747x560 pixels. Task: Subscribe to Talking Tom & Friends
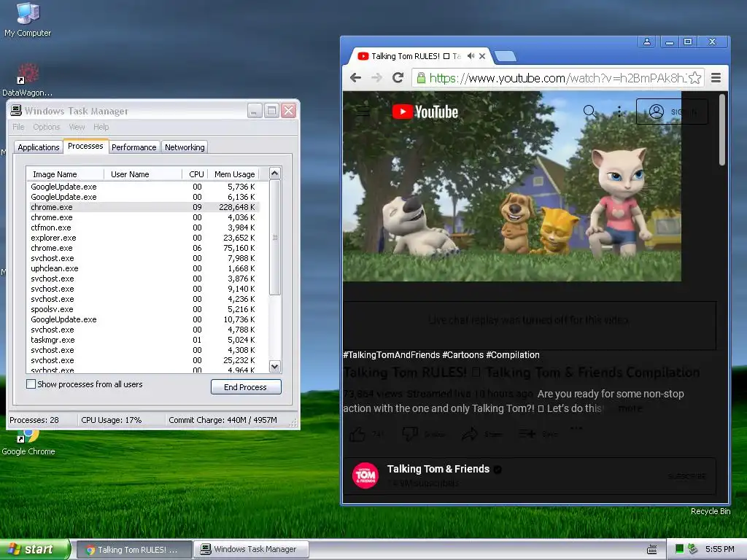coord(686,476)
